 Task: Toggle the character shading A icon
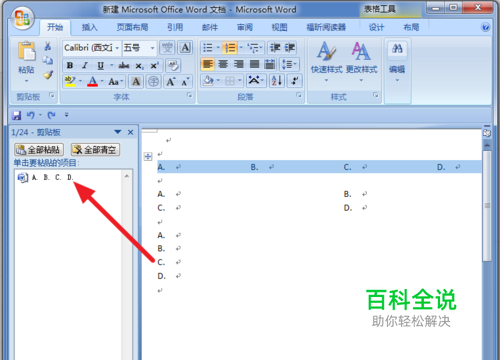coord(136,81)
